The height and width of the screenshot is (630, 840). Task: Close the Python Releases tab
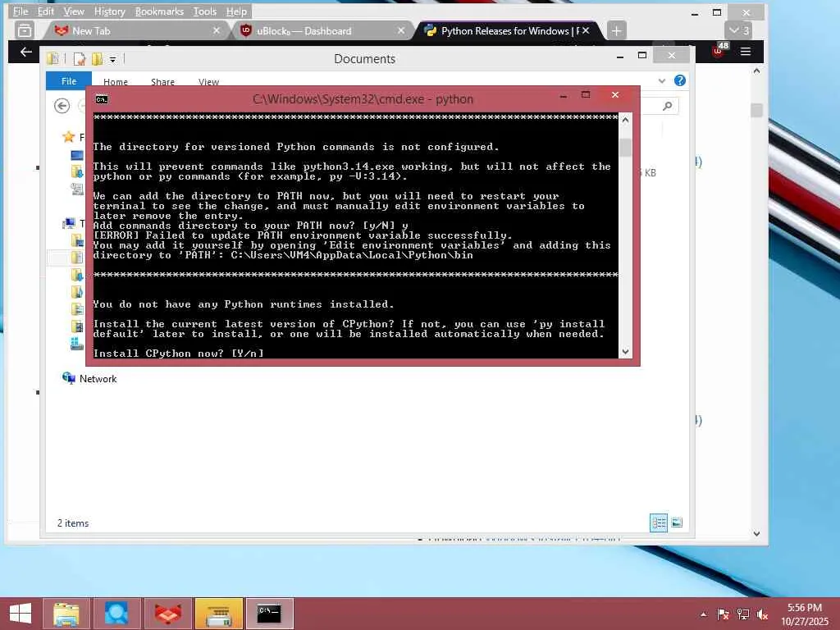pyautogui.click(x=586, y=30)
